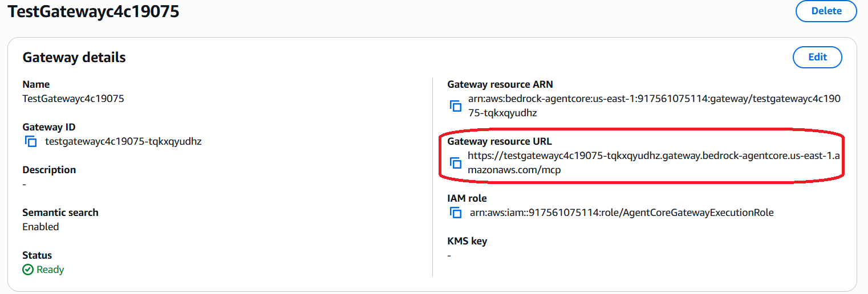
Task: Click the Gateway details section heading
Action: (x=74, y=58)
